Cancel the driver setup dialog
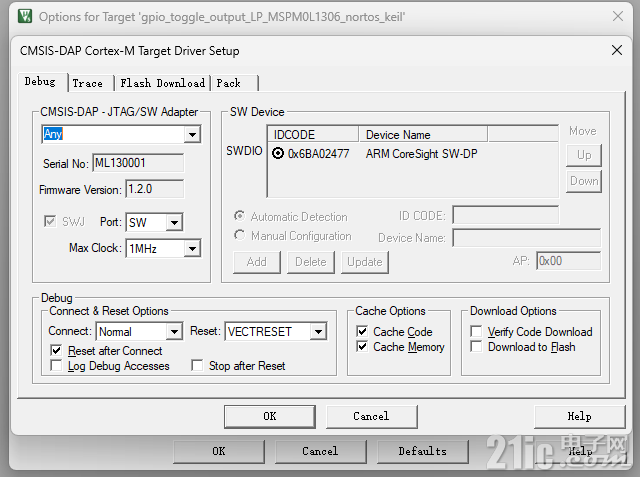 point(371,416)
